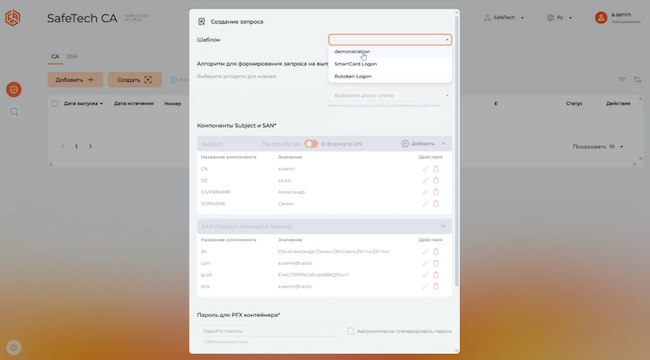Viewport: 650px width, 360px height.
Task: Edit the SAN dn entry
Action: pos(425,252)
